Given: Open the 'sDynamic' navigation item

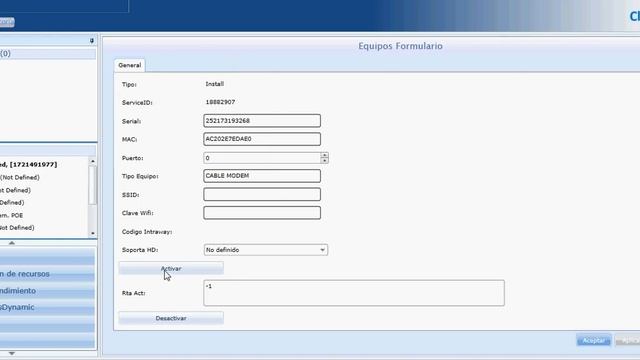Looking at the screenshot, I should click(47, 307).
